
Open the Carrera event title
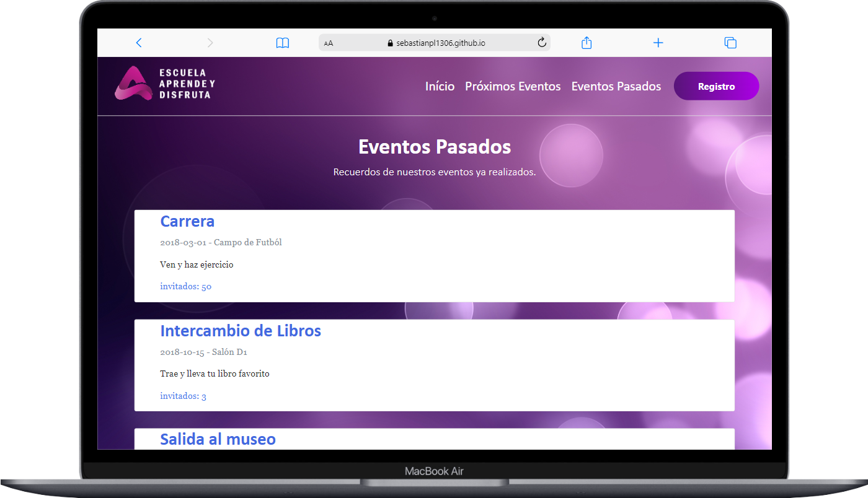[187, 221]
